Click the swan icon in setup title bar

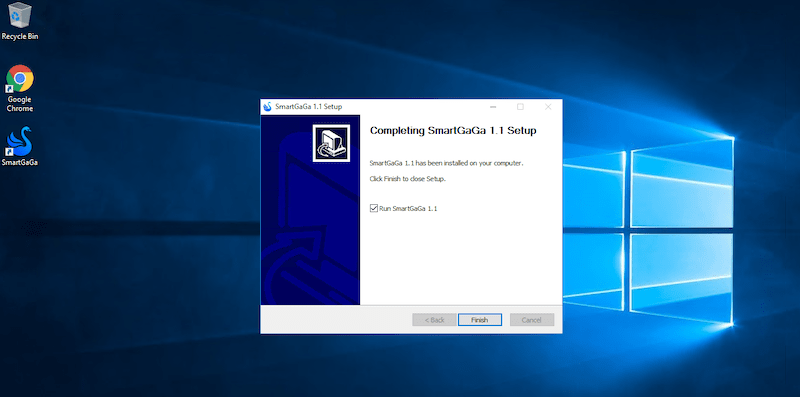coord(267,107)
